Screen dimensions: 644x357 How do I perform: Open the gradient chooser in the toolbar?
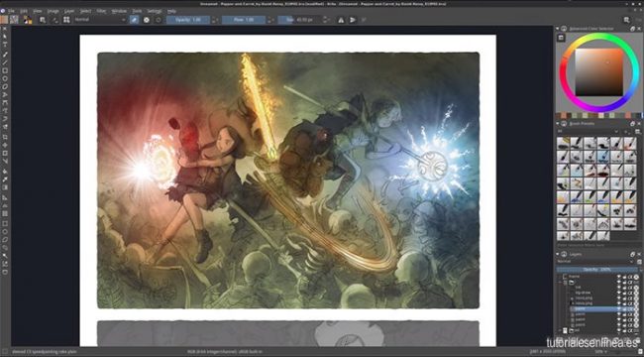pos(4,20)
